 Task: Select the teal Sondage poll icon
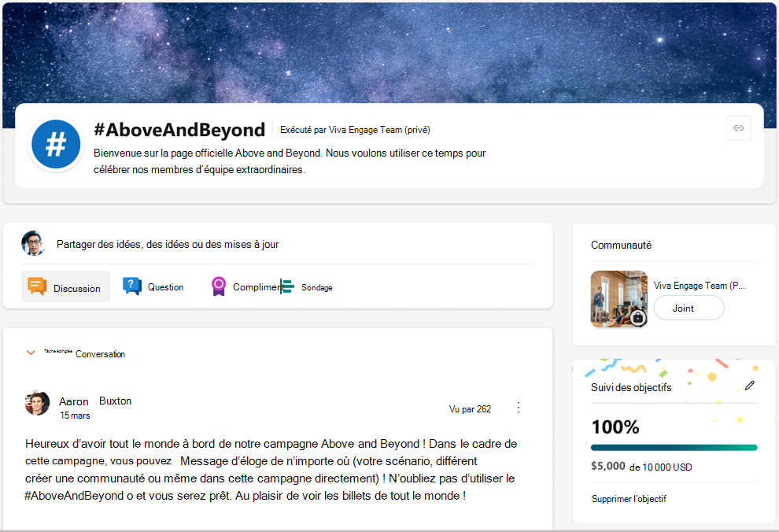pos(287,286)
